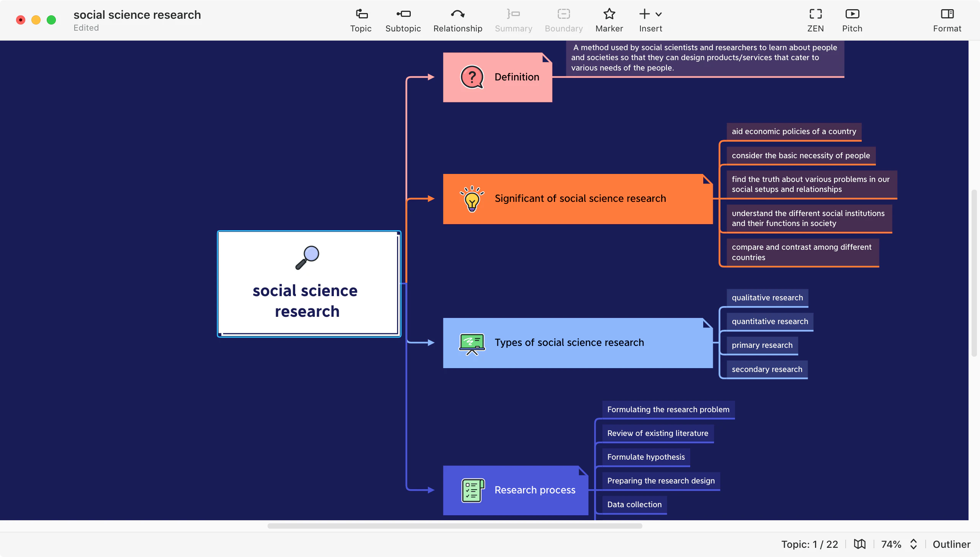Image resolution: width=980 pixels, height=557 pixels.
Task: Click the document title social science research
Action: pyautogui.click(x=137, y=15)
